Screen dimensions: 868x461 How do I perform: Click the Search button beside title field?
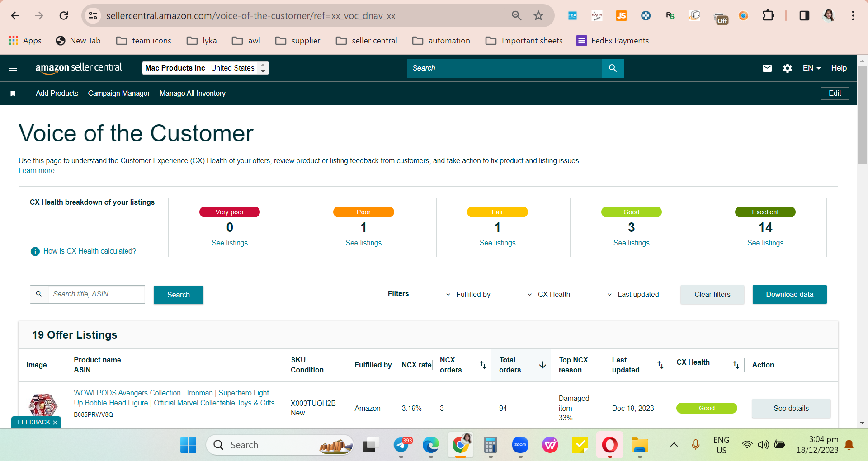(x=179, y=295)
